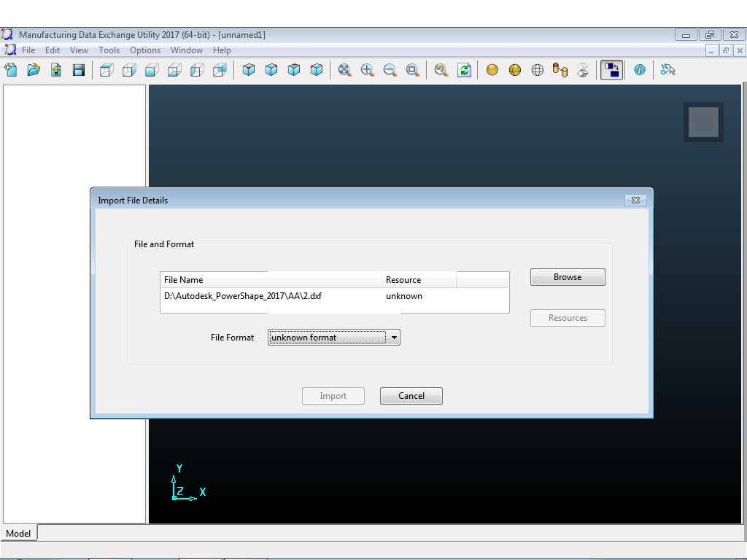Cancel the Import File Details dialog
The image size is (747, 560).
[411, 395]
